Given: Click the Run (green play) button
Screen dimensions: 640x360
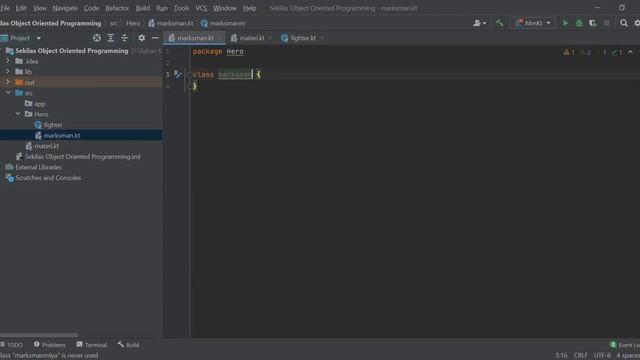Looking at the screenshot, I should tap(565, 23).
